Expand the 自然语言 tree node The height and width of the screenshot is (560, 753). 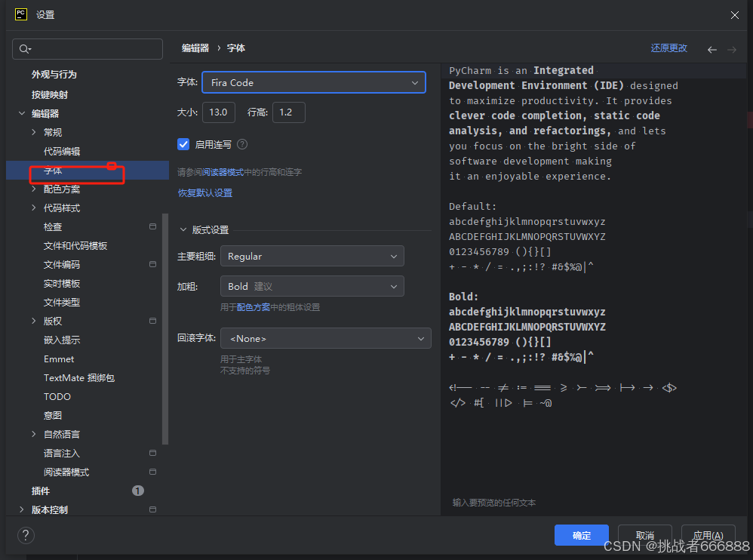click(x=34, y=434)
